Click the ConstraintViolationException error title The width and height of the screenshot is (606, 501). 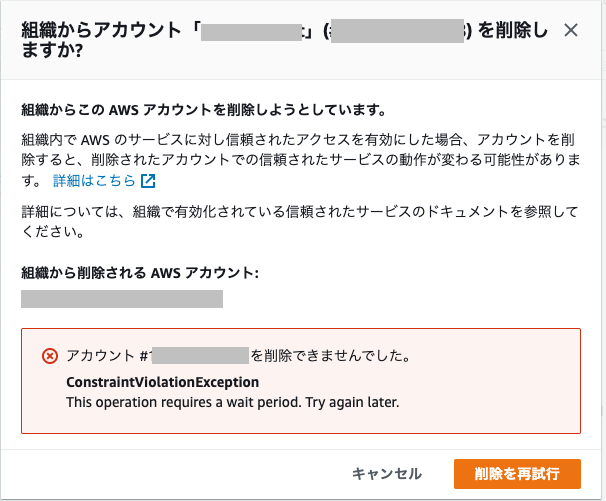[163, 382]
